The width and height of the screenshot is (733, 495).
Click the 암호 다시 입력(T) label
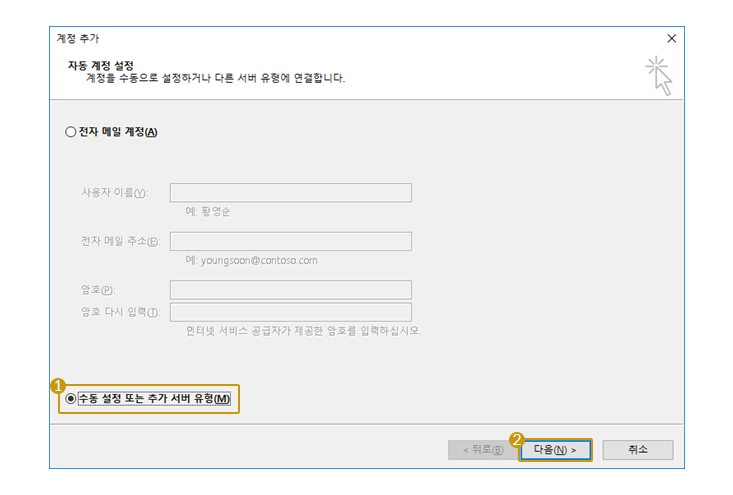tap(119, 313)
